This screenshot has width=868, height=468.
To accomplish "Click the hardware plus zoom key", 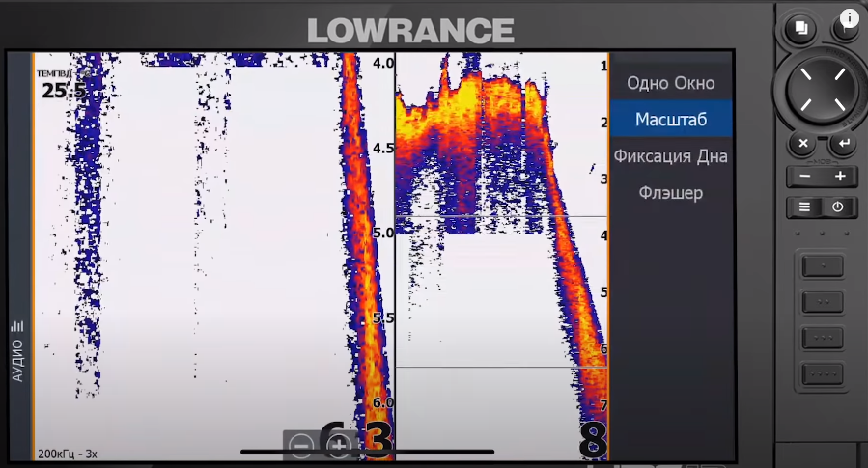I will (x=840, y=177).
